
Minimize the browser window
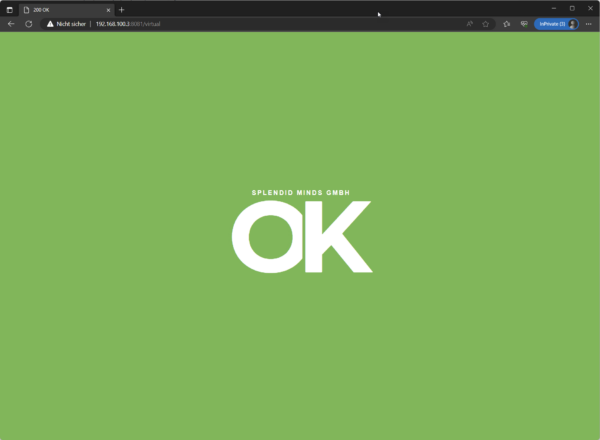coord(554,8)
